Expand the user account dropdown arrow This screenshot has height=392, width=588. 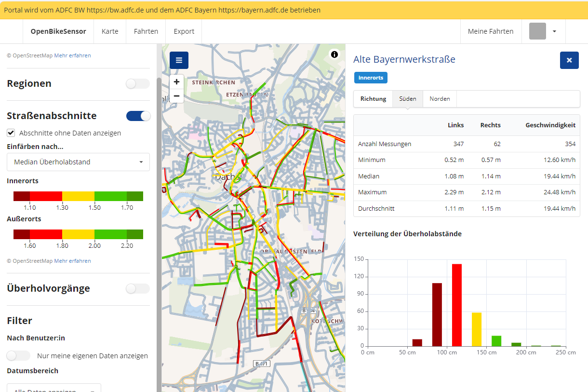pos(554,31)
